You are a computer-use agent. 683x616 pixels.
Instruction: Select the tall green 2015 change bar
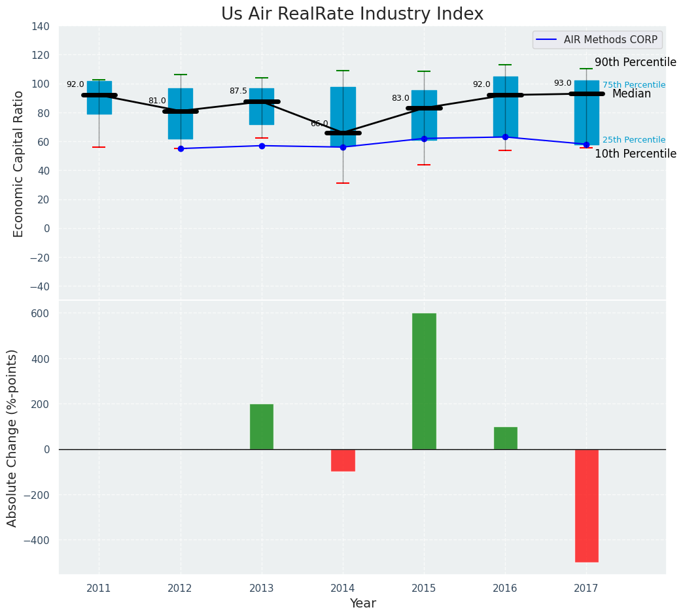tap(424, 381)
